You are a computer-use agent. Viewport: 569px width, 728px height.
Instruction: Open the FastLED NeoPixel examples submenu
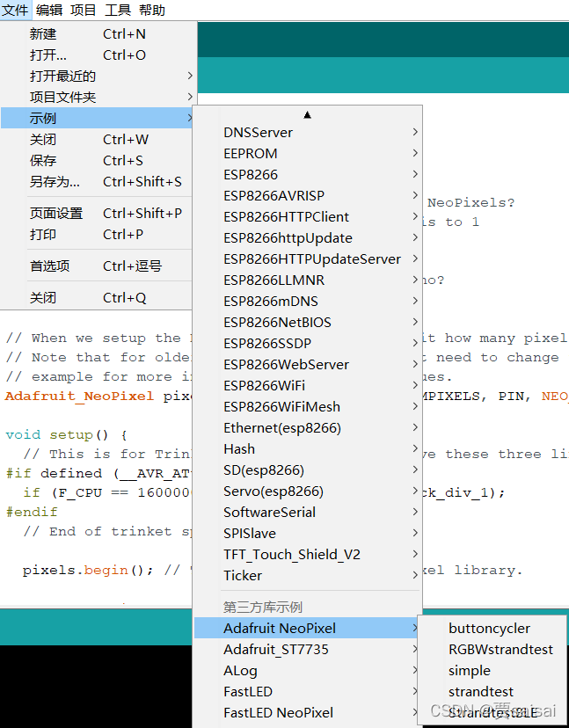[x=308, y=713]
